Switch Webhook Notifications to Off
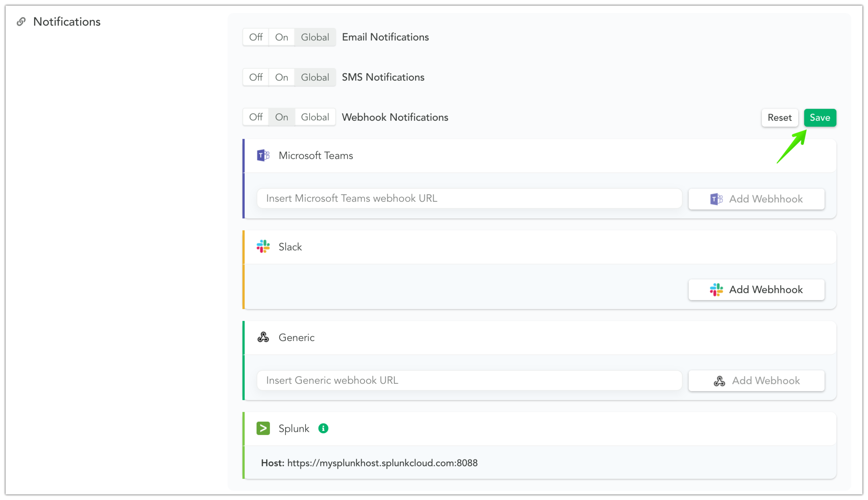Image resolution: width=868 pixels, height=500 pixels. (x=256, y=117)
